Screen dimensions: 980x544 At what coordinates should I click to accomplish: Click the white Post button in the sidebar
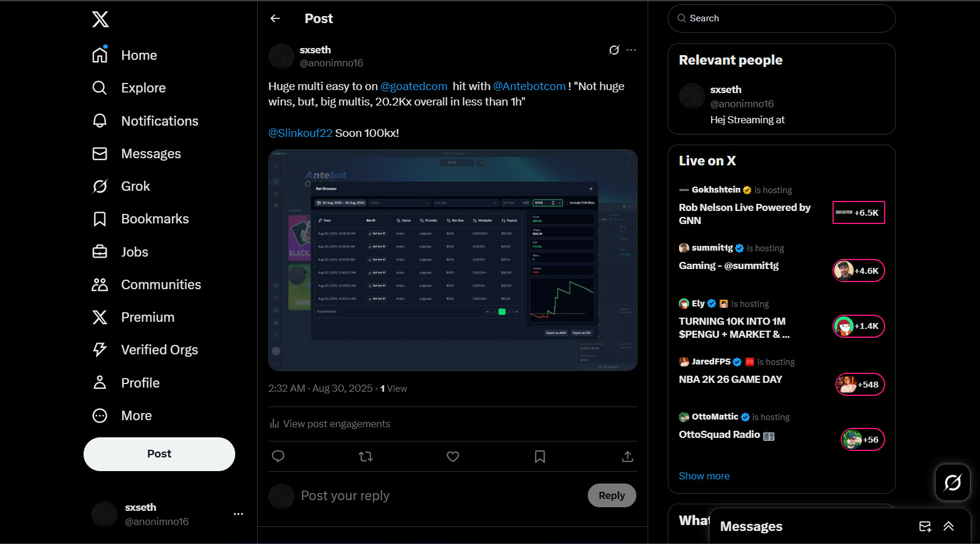click(159, 454)
